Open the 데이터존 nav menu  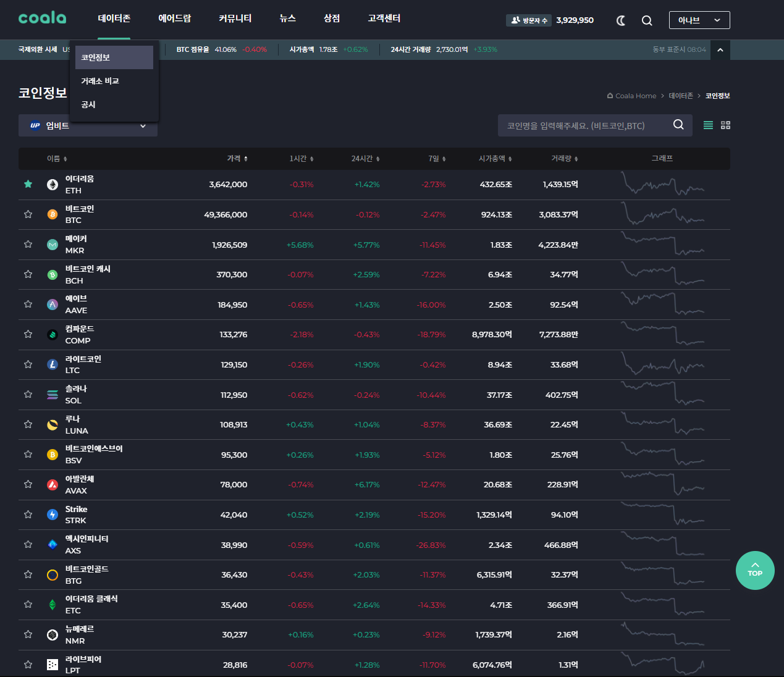pyautogui.click(x=114, y=19)
